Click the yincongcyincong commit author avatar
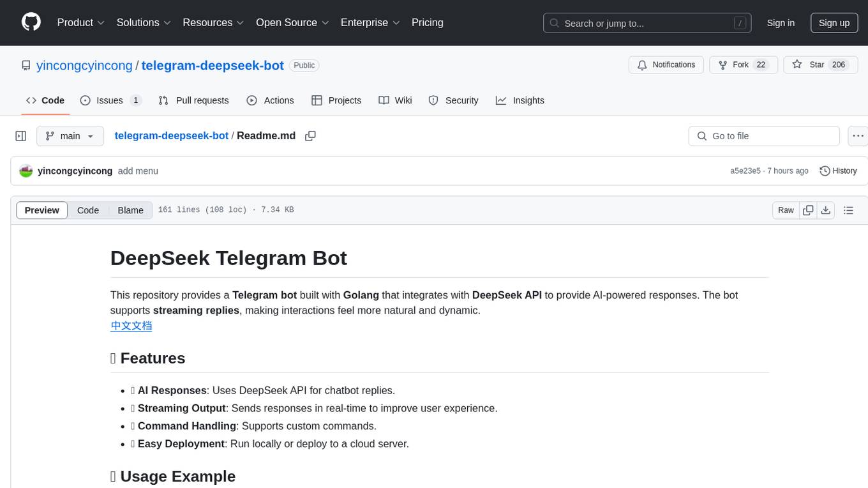This screenshot has width=868, height=488. 26,171
